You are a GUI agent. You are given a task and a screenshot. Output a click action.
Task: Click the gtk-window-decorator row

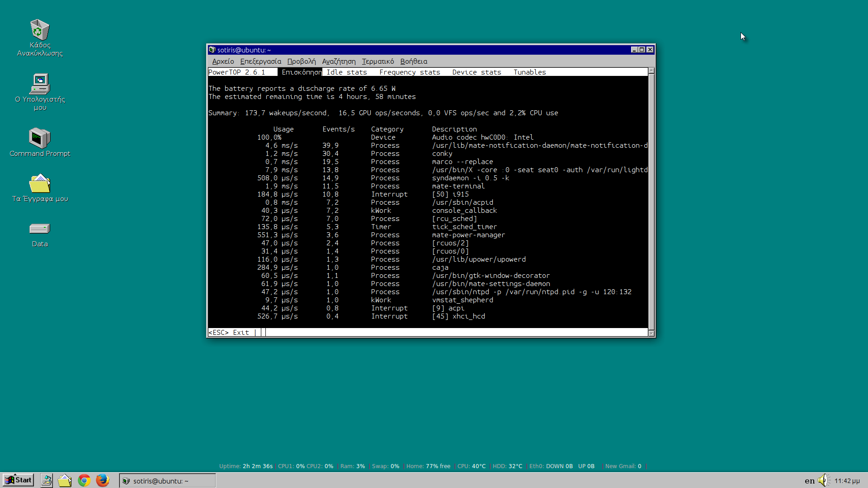[x=428, y=276]
